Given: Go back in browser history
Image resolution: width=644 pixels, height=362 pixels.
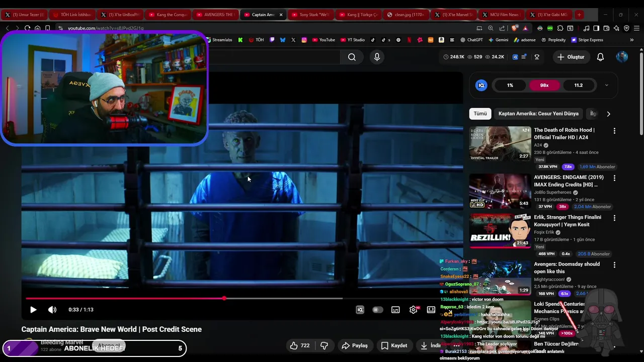Looking at the screenshot, I should point(7,28).
